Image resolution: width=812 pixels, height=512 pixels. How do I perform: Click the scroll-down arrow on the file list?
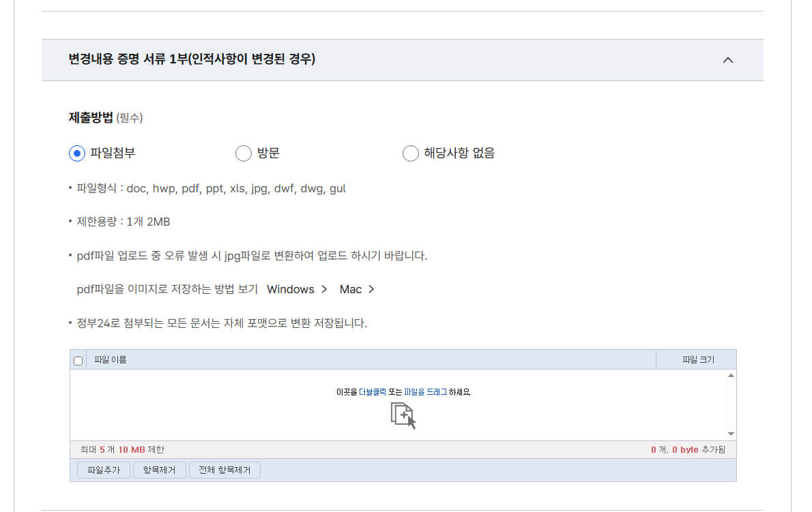pyautogui.click(x=730, y=433)
